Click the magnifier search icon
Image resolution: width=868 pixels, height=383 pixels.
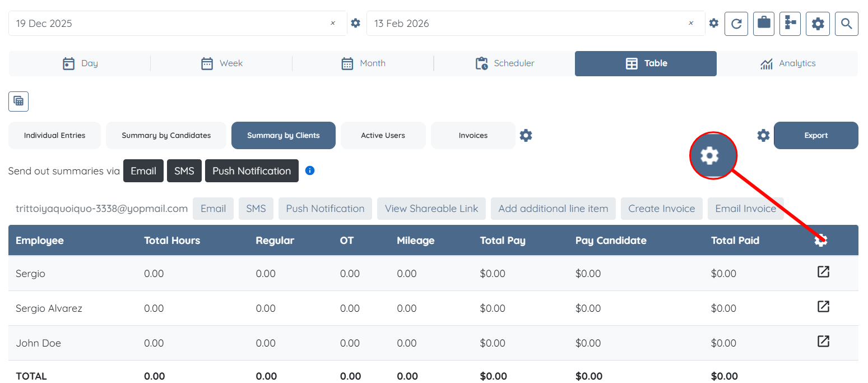click(846, 24)
